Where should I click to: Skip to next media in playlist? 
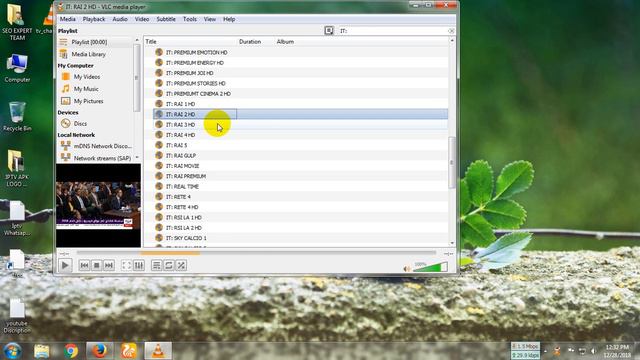coord(109,265)
